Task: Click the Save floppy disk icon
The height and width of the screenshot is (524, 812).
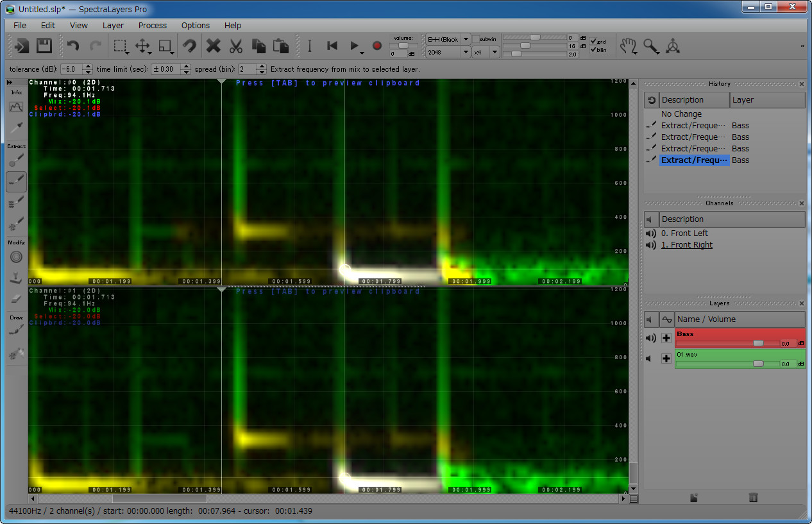Action: 44,46
